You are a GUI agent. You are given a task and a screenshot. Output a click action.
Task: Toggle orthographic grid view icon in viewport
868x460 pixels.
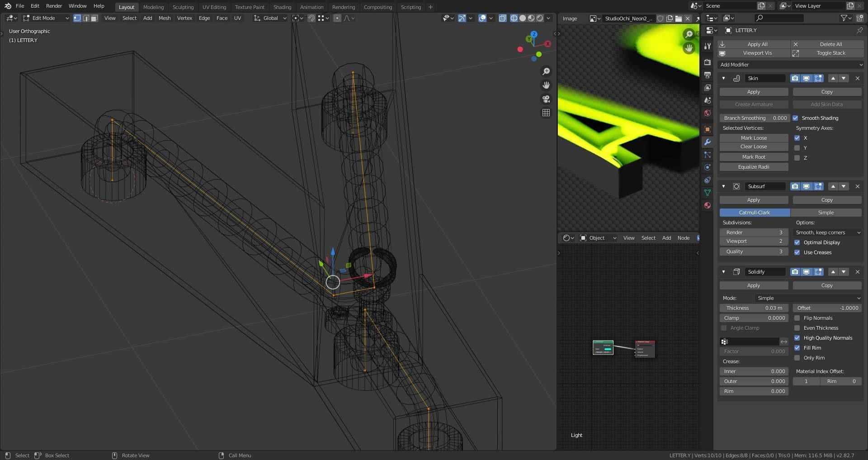[546, 113]
